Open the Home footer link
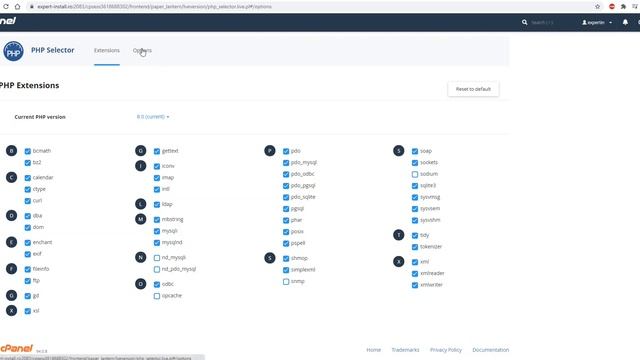 373,350
